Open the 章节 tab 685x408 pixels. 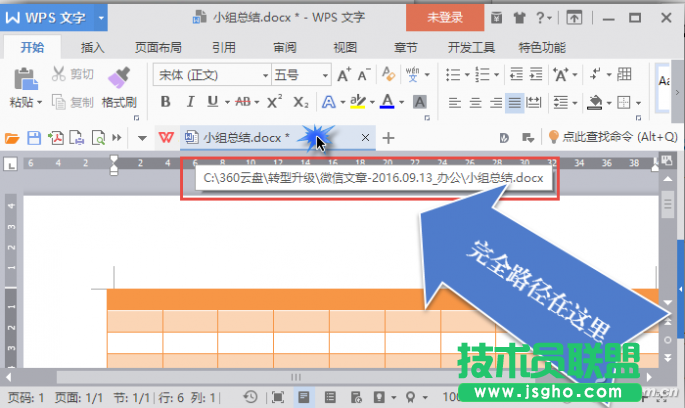(x=405, y=47)
